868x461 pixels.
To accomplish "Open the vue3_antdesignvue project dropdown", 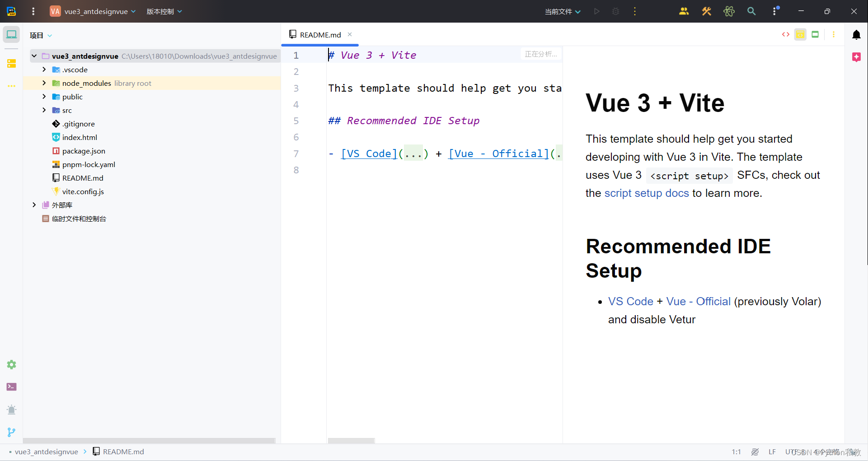I will tap(100, 11).
